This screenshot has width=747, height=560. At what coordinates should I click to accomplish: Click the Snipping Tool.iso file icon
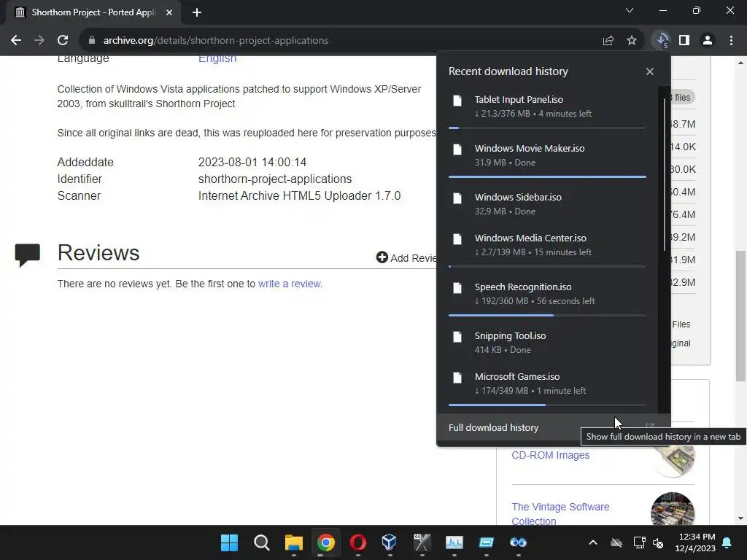457,337
